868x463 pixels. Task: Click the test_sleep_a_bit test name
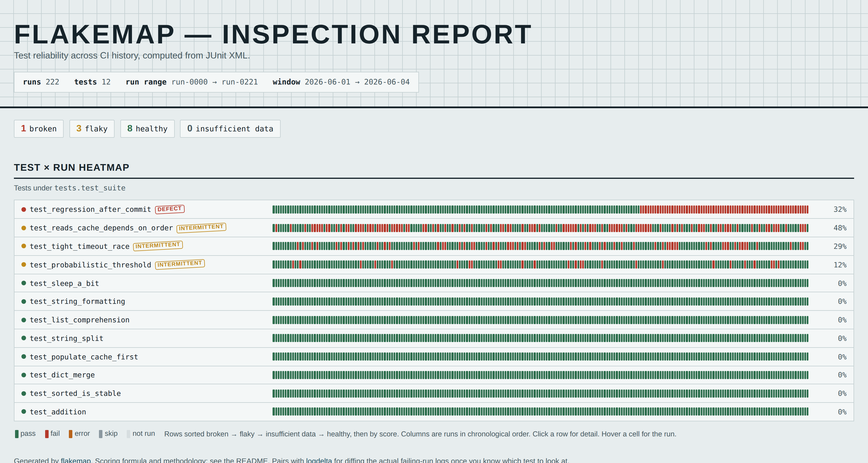click(x=64, y=283)
